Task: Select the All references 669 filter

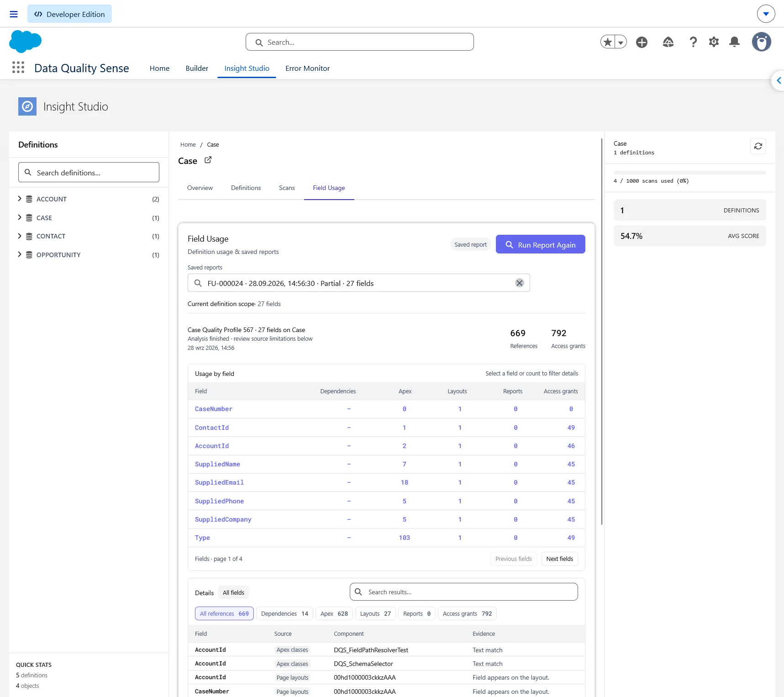Action: (x=224, y=613)
